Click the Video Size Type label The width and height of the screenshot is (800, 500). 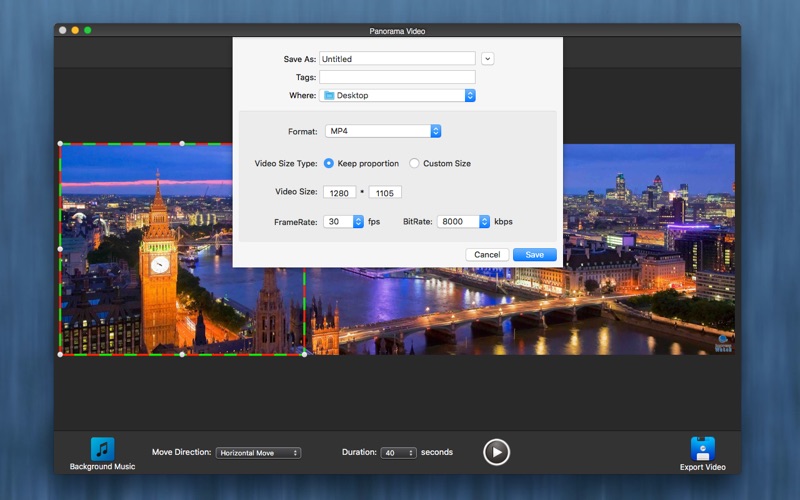tap(286, 163)
